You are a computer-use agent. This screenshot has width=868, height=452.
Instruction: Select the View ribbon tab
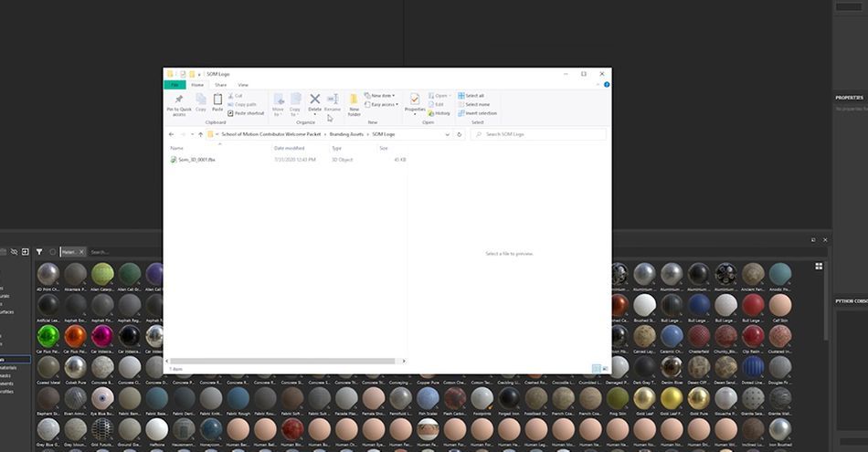[x=243, y=85]
